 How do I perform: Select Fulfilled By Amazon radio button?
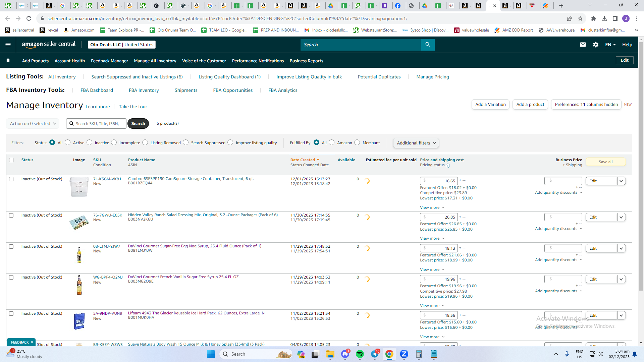click(332, 142)
